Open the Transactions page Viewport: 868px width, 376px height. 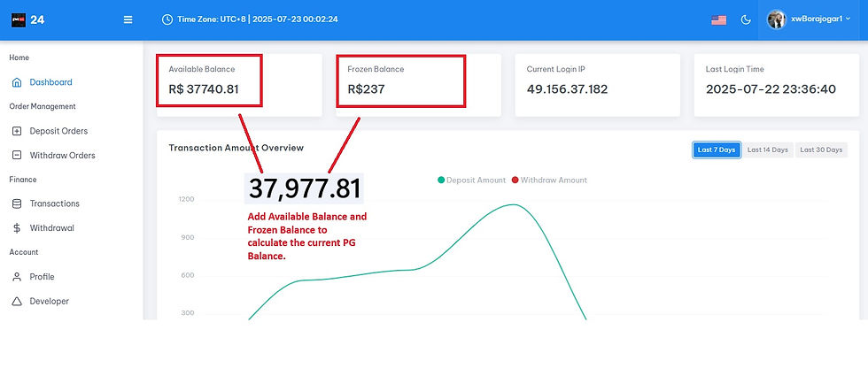55,203
